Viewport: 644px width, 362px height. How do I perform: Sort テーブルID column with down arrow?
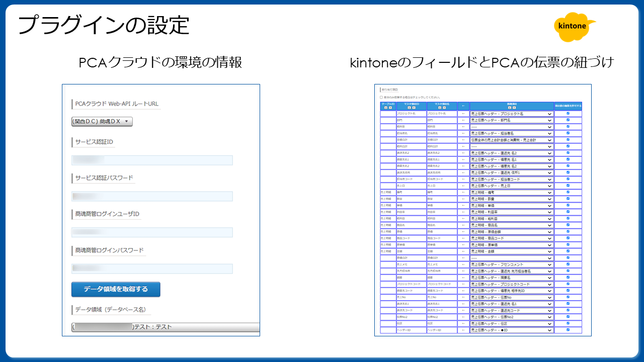390,108
